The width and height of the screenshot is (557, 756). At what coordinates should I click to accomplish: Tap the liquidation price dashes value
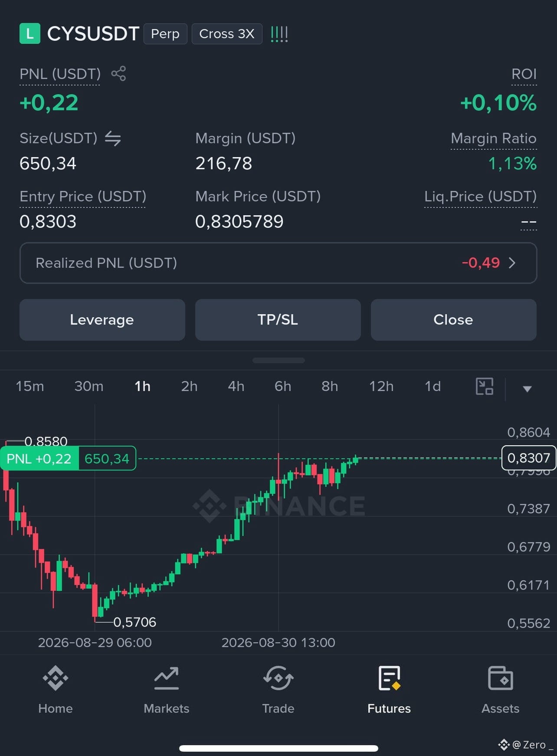click(528, 223)
